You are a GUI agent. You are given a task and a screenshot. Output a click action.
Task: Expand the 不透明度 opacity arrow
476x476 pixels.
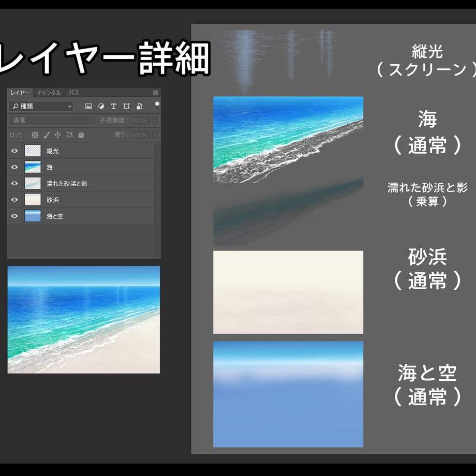pos(155,121)
